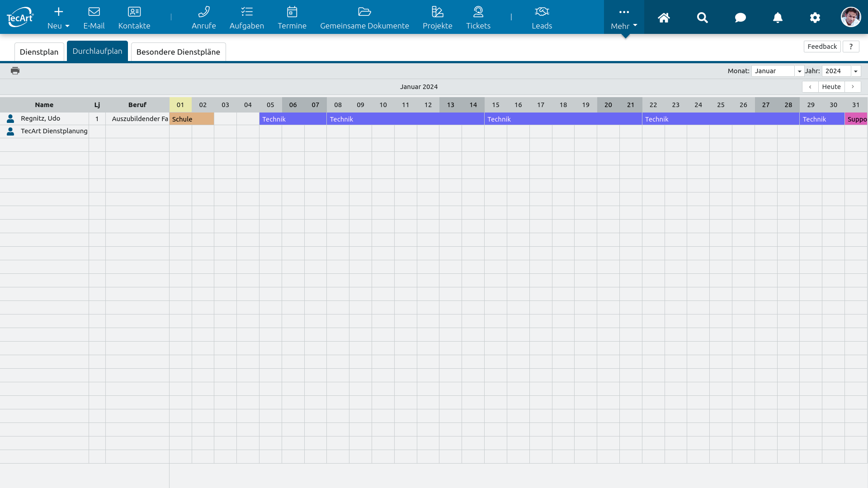Open the Anrufe phone icon

pos(203,17)
